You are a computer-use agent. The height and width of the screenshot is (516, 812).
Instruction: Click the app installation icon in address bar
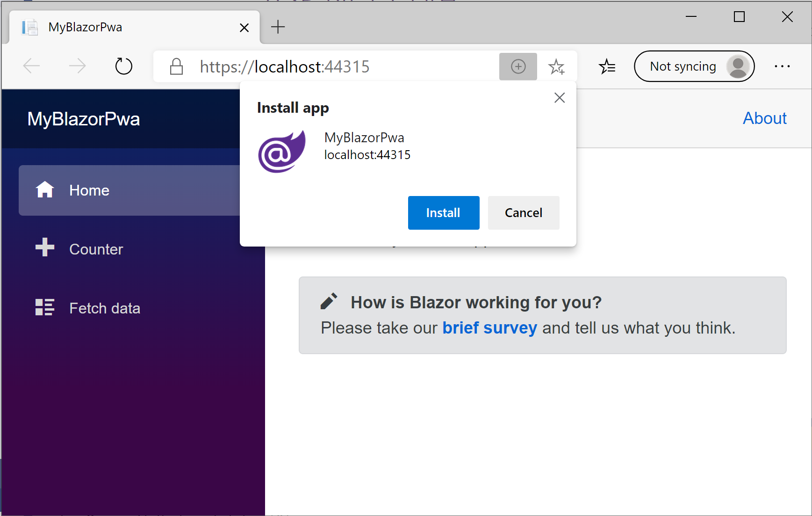[518, 66]
